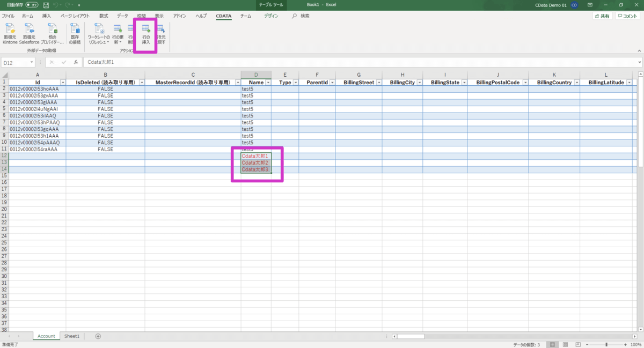Open IsDeleted column filter dropdown
644x348 pixels.
(142, 83)
